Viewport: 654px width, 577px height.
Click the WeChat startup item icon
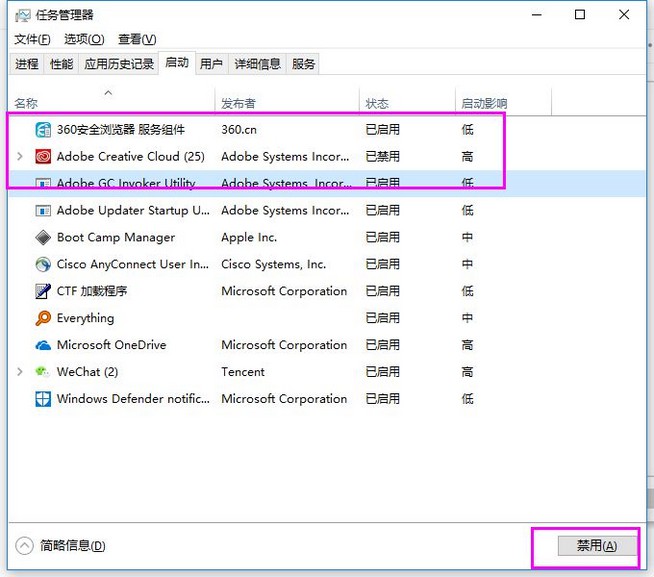point(43,372)
